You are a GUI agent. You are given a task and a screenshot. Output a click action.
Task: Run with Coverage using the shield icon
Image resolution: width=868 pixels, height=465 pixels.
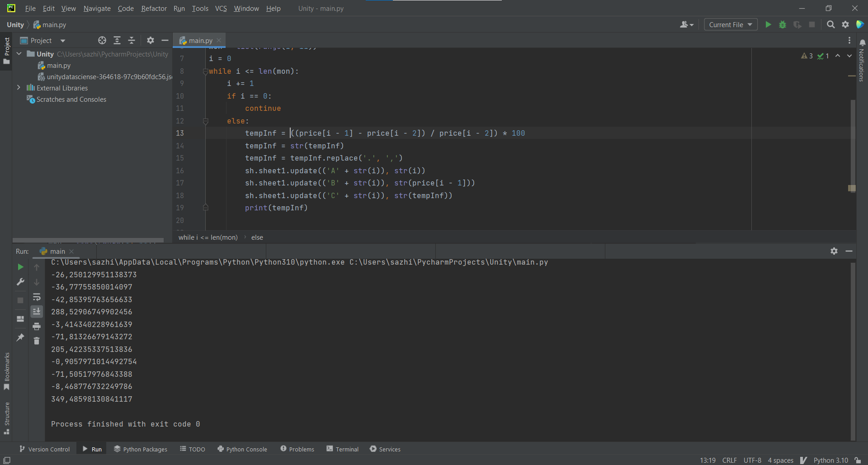797,24
